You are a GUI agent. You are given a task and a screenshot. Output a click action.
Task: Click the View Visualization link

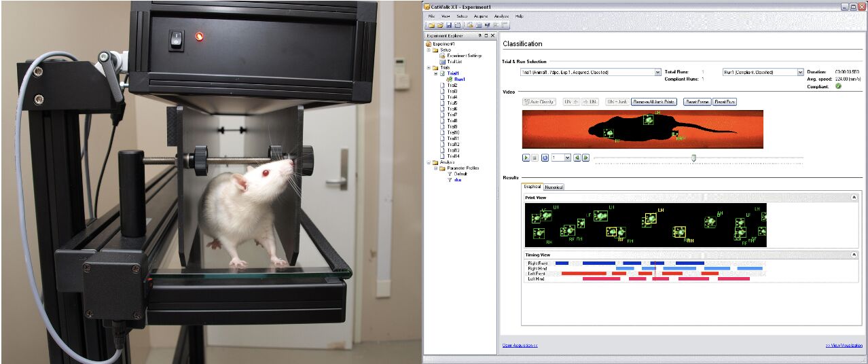pyautogui.click(x=844, y=345)
